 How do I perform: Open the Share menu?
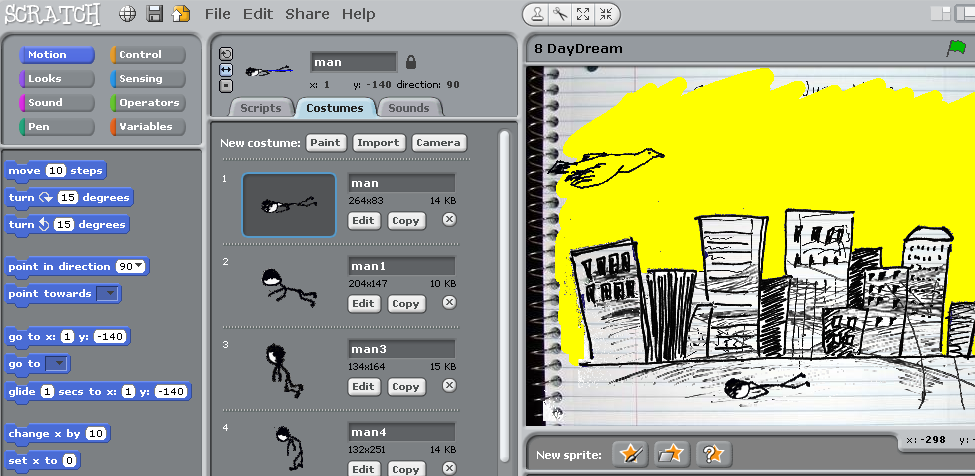(x=307, y=14)
